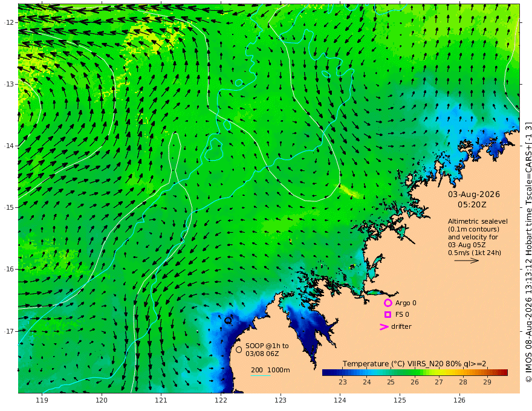Click the colorbar tick label 24
Viewport: 532px width, 411px height.
(367, 382)
